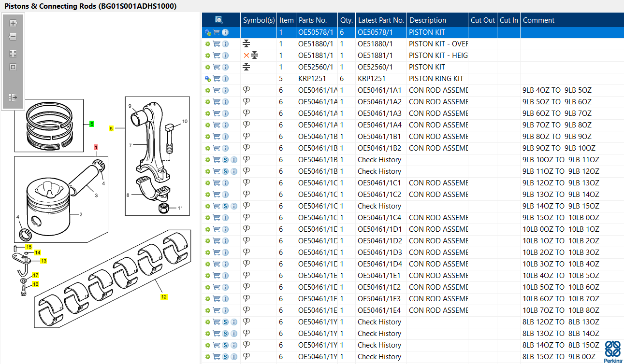The image size is (624, 364).
Task: Add OE51880/1 piston kit to cart
Action: click(217, 44)
